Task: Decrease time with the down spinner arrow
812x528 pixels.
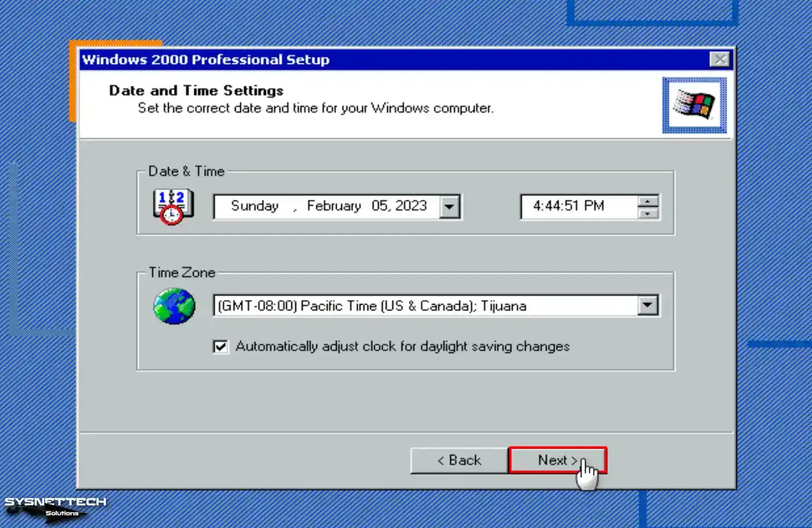Action: [x=647, y=213]
